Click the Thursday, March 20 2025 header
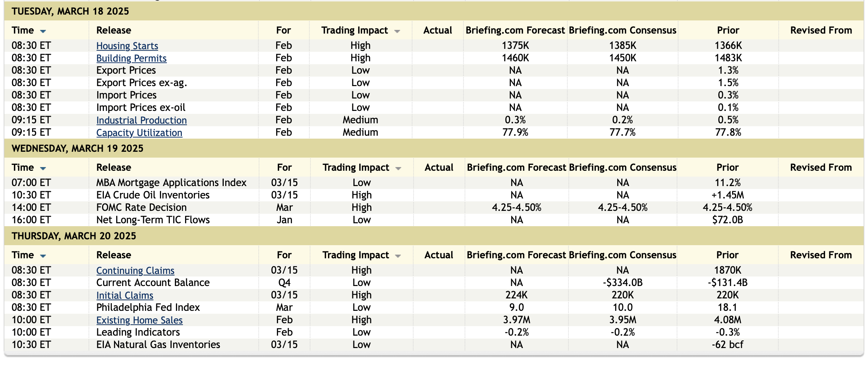The height and width of the screenshot is (367, 868). 74,236
